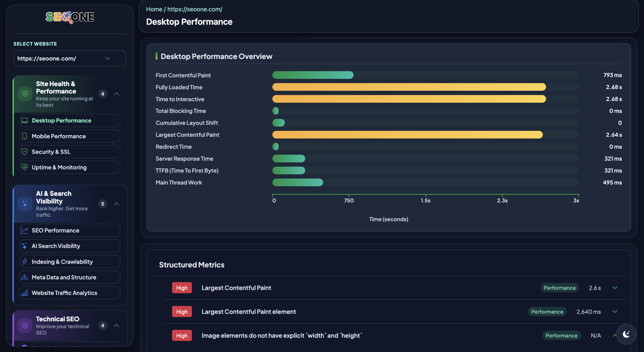Image resolution: width=644 pixels, height=352 pixels.
Task: Open the website selector dropdown
Action: pos(70,58)
